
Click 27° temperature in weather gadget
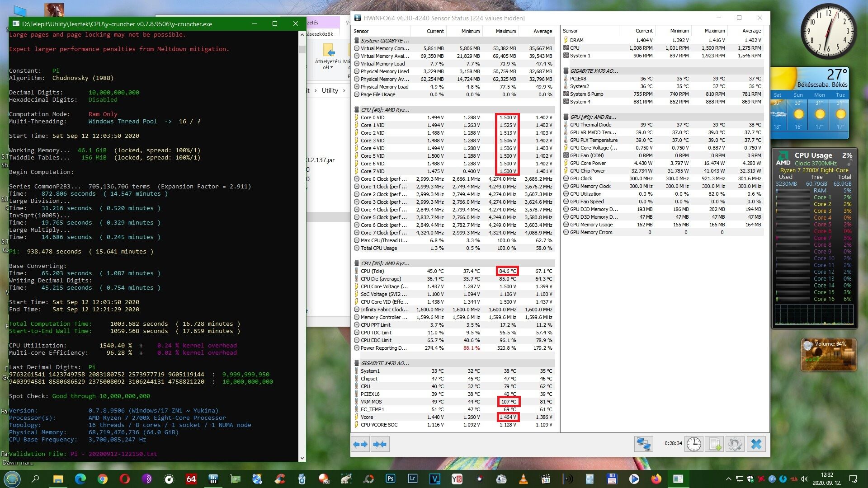coord(837,74)
